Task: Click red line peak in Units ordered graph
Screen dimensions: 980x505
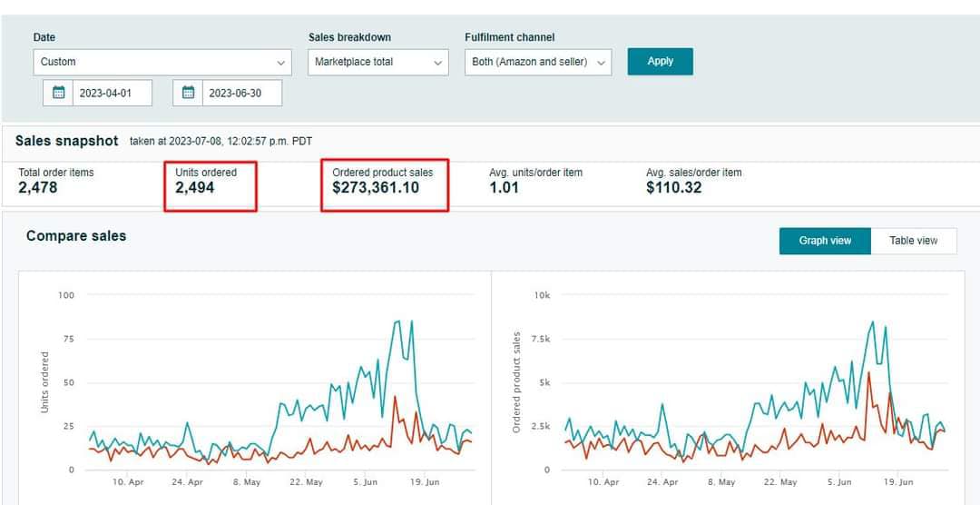Action: (x=396, y=396)
